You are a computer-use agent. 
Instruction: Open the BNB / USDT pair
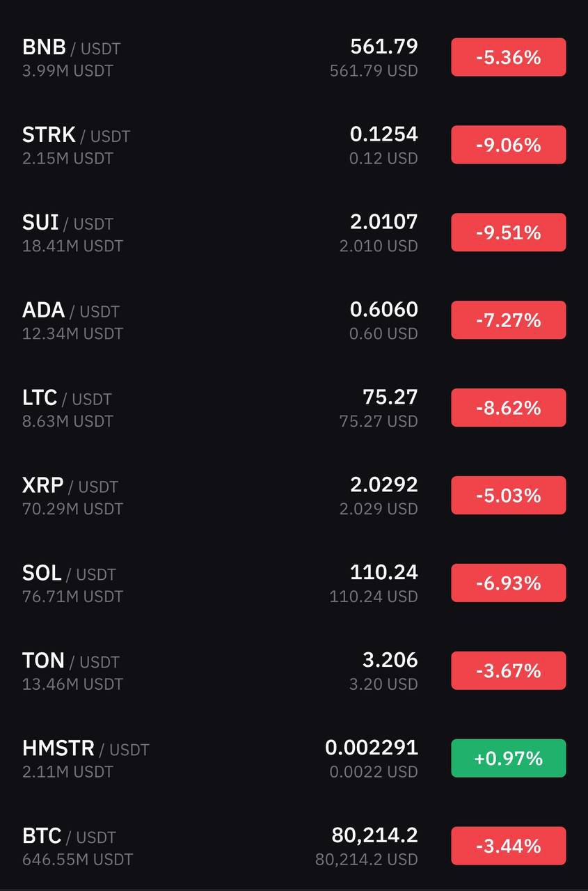pyautogui.click(x=294, y=58)
